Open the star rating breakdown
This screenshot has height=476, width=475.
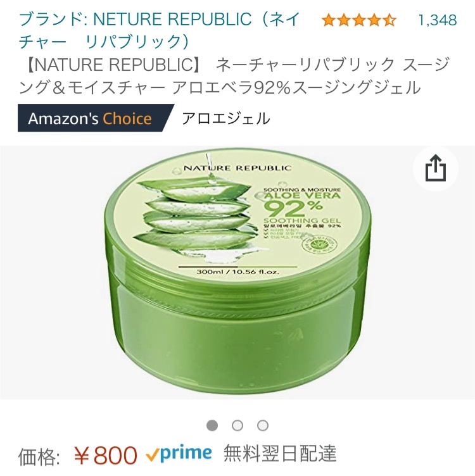pos(359,20)
